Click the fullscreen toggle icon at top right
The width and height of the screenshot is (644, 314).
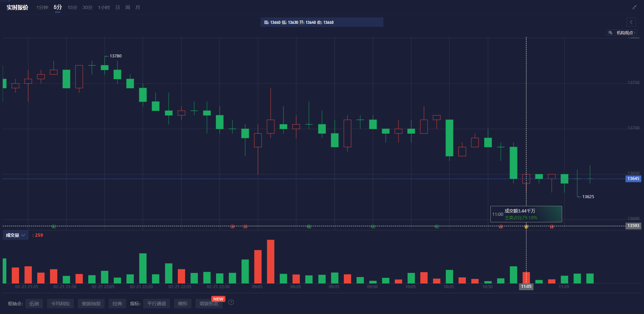(x=635, y=7)
